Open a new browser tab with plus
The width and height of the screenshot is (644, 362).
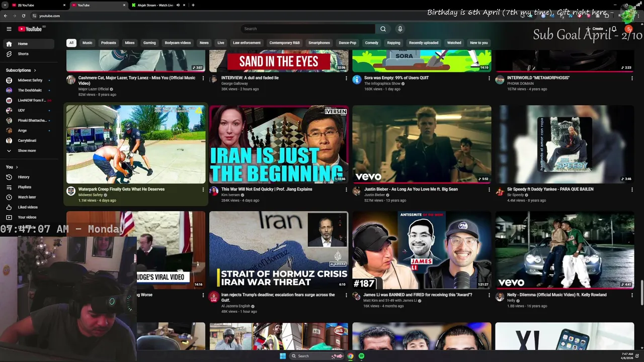[193, 5]
